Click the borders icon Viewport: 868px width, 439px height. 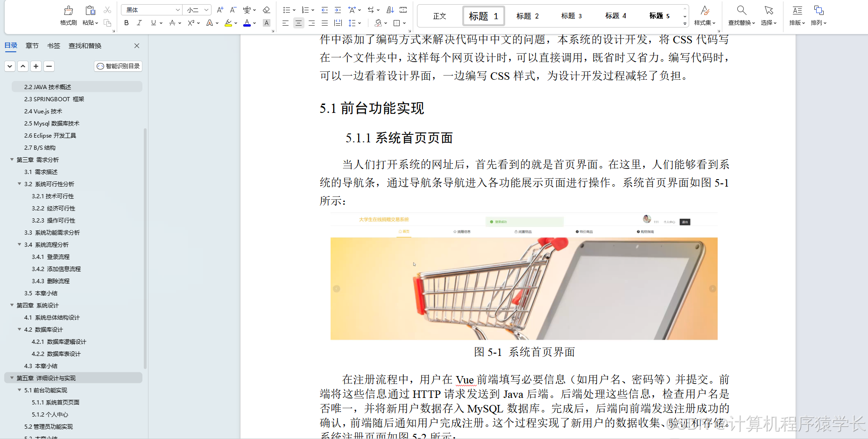(397, 23)
